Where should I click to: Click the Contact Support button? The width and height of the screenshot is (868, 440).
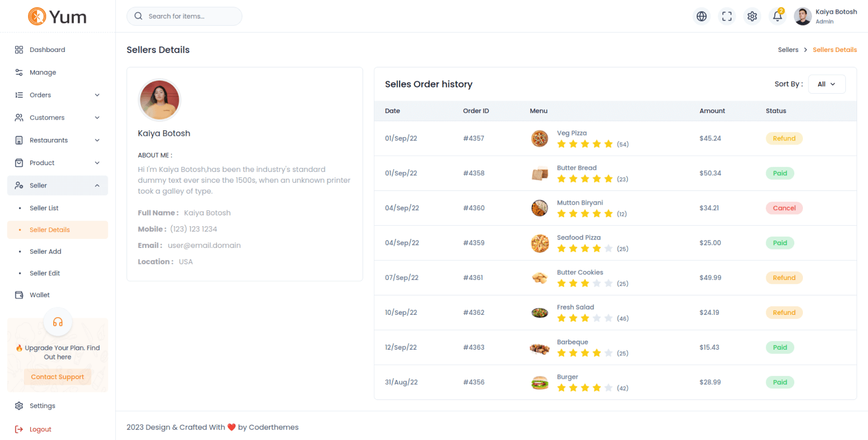(x=58, y=377)
